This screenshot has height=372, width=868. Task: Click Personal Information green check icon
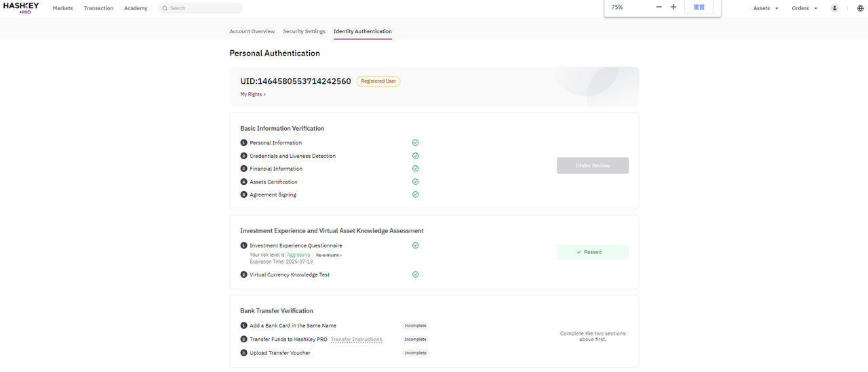click(x=416, y=142)
